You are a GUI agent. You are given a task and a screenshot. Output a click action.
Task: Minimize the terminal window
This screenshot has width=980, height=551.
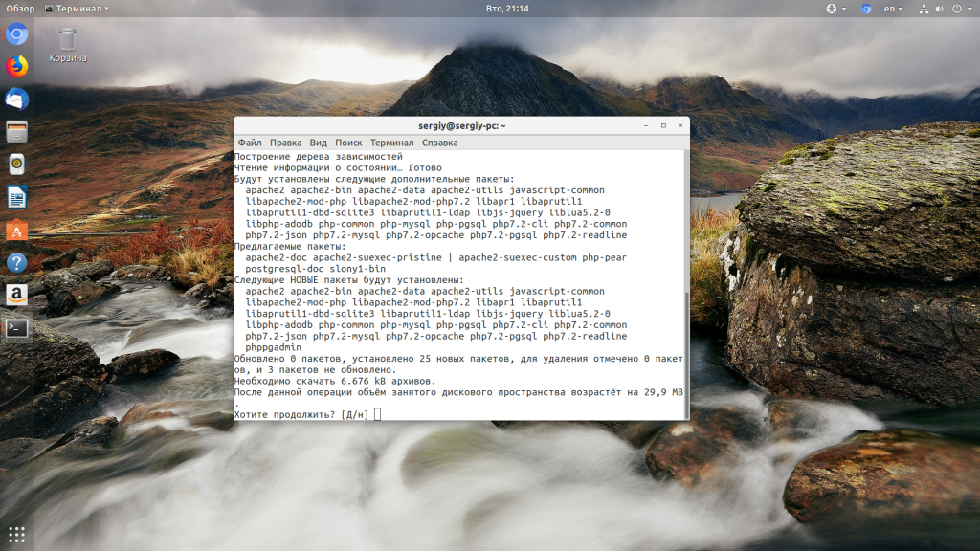tap(646, 125)
